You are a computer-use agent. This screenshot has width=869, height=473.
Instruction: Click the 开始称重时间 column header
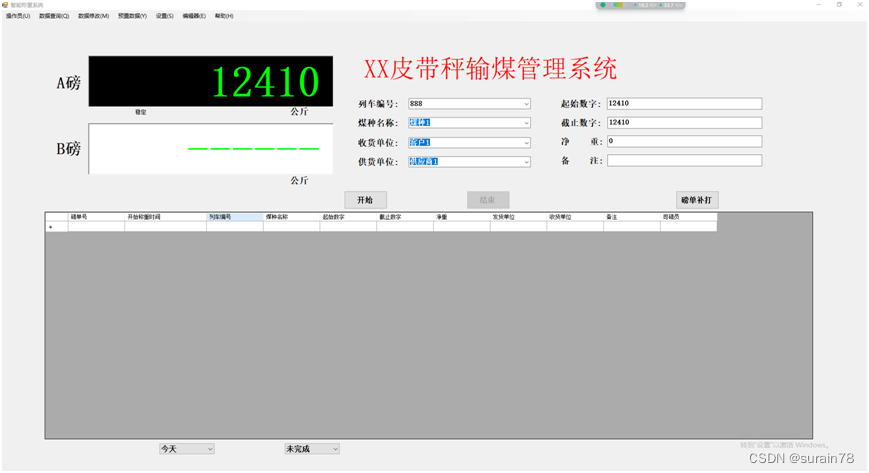(166, 217)
